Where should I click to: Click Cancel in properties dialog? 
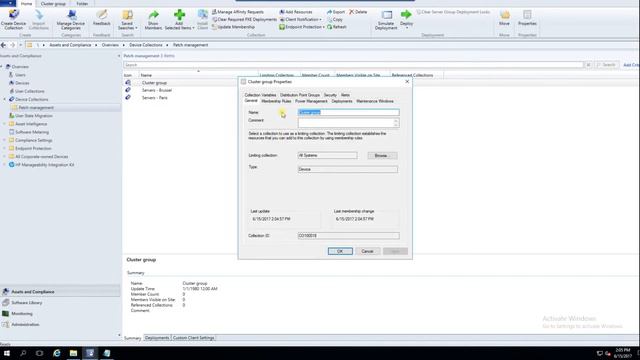tap(367, 251)
